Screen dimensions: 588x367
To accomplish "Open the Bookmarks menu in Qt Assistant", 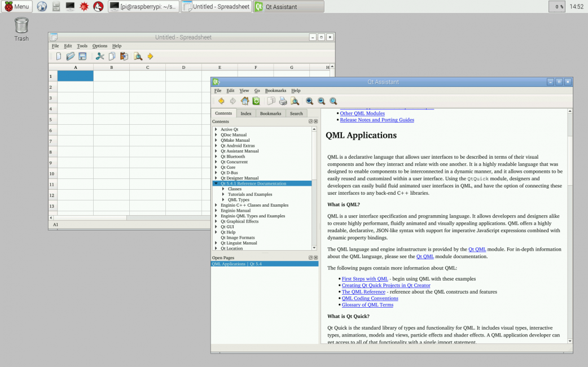I will click(x=275, y=90).
